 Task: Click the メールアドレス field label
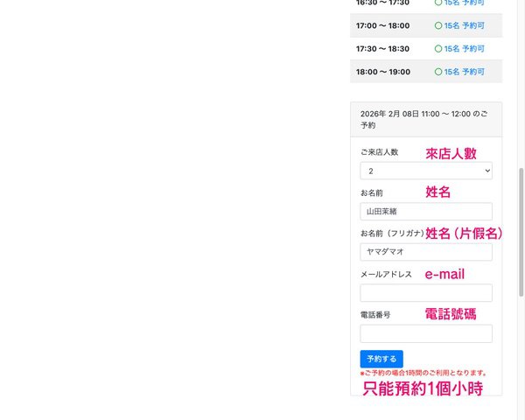click(386, 274)
